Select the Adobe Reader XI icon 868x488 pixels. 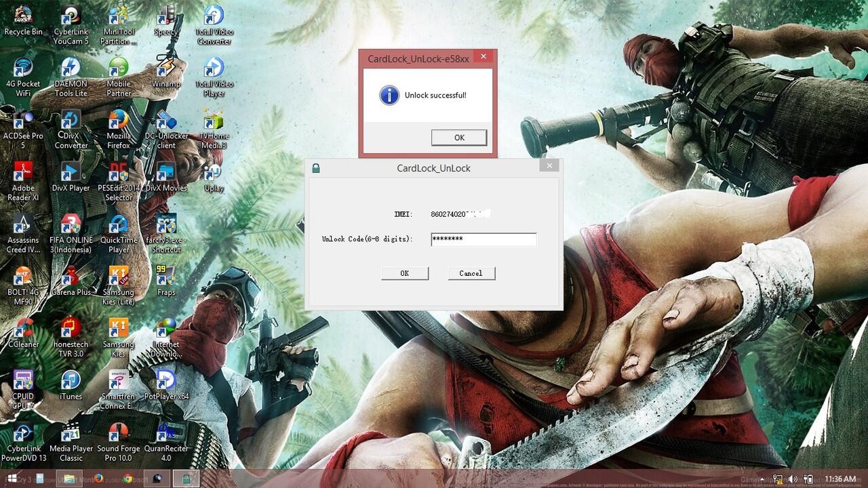tap(23, 182)
